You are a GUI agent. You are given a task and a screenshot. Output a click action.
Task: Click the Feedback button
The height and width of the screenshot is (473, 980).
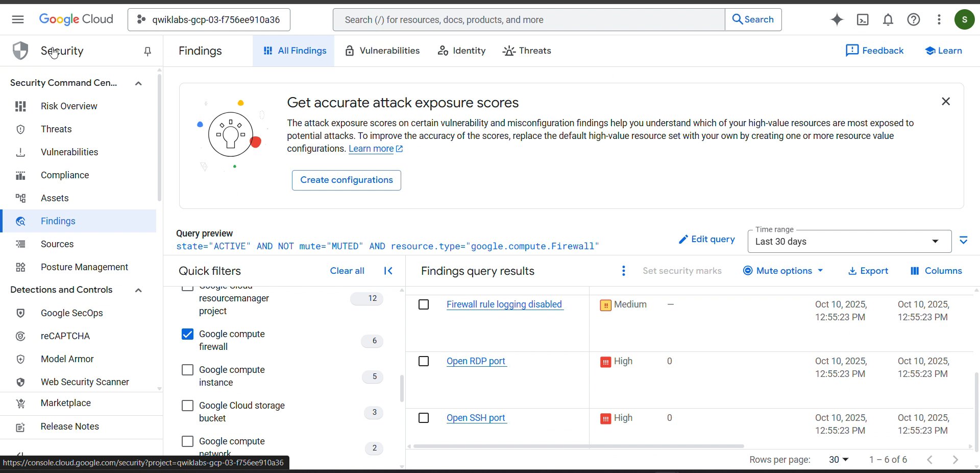click(874, 51)
